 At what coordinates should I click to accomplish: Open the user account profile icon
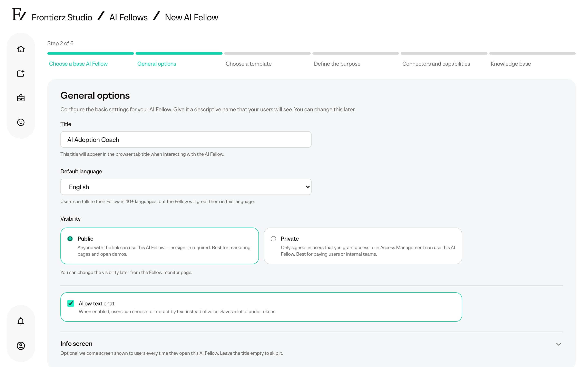(x=21, y=346)
